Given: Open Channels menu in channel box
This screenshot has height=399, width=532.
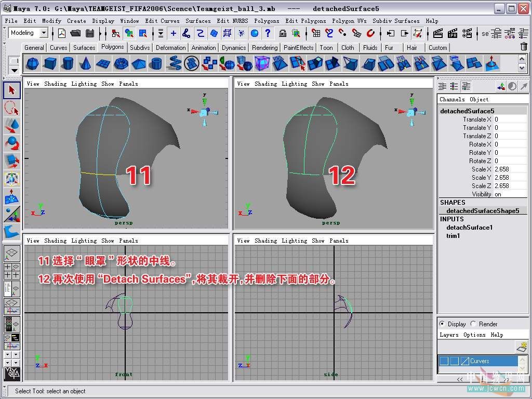Looking at the screenshot, I should [452, 99].
